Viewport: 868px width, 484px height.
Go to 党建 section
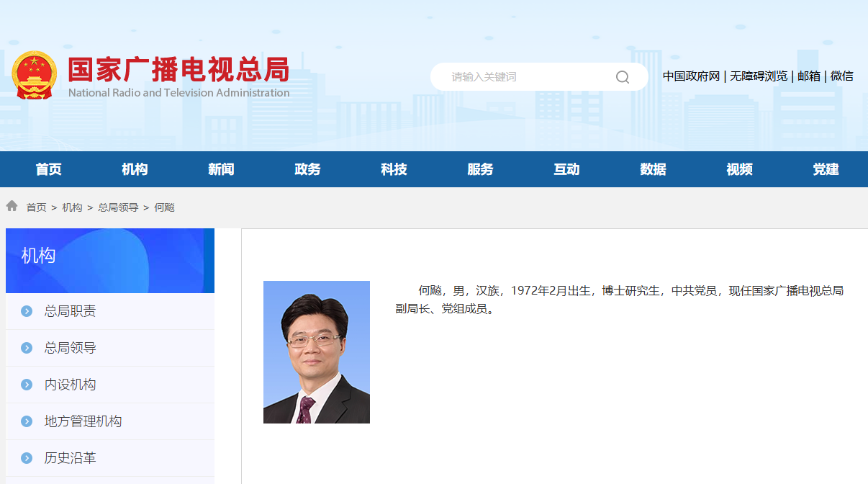[826, 169]
